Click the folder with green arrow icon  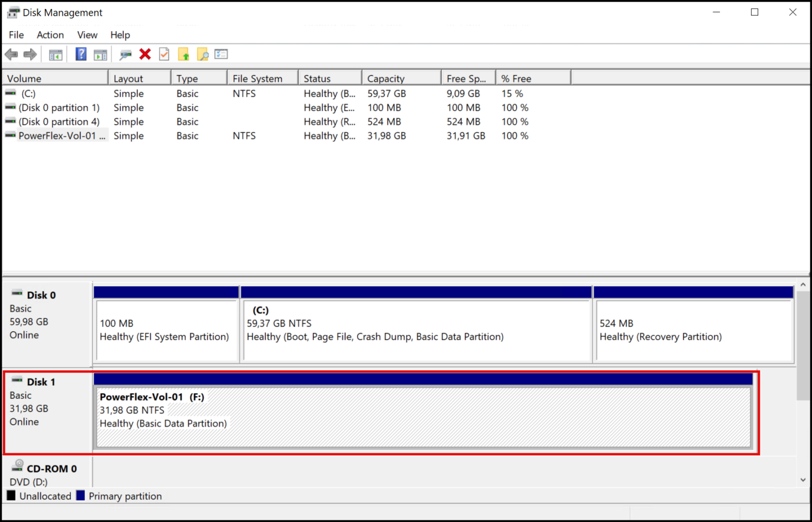[183, 54]
